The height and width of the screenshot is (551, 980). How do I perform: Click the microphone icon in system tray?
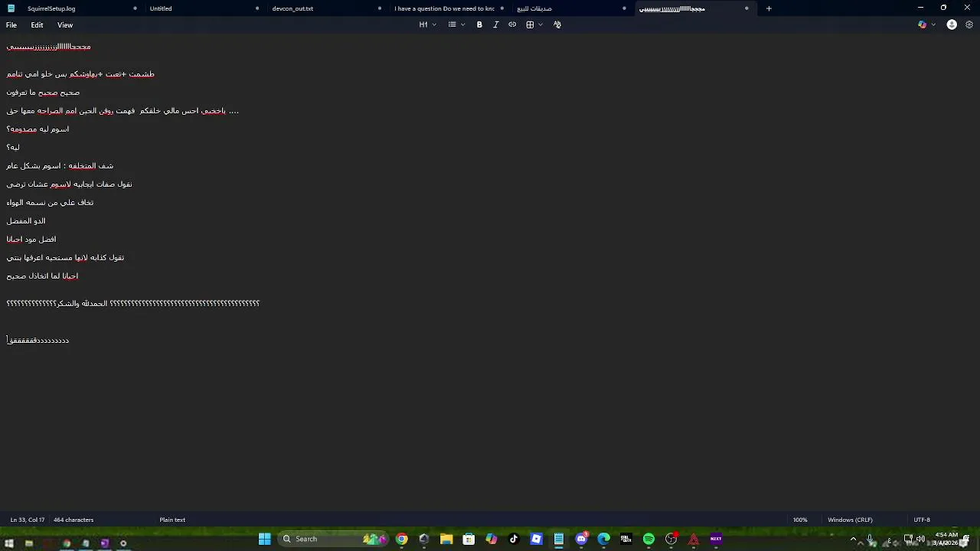click(870, 539)
